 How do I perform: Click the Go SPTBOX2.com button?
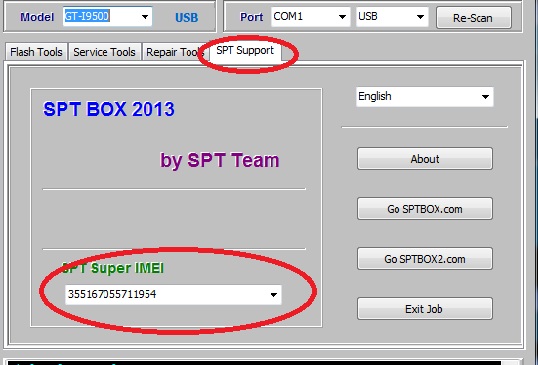(x=425, y=259)
